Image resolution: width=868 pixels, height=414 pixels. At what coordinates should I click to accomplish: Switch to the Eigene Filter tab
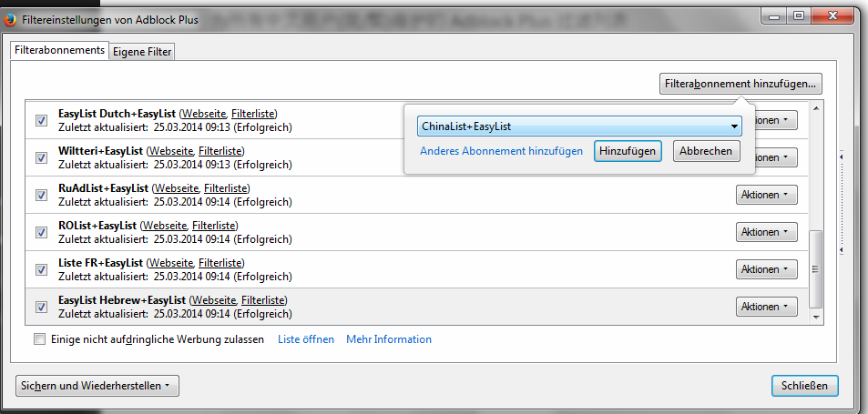click(x=142, y=52)
